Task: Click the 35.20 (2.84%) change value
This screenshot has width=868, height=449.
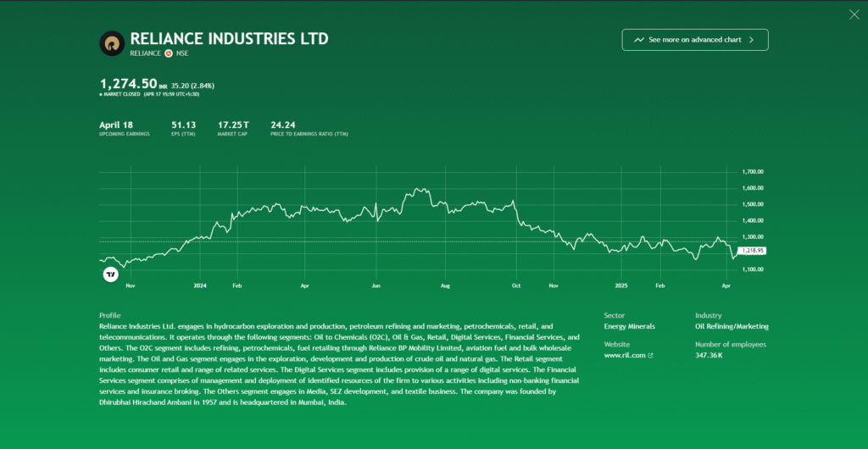Action: coord(192,86)
